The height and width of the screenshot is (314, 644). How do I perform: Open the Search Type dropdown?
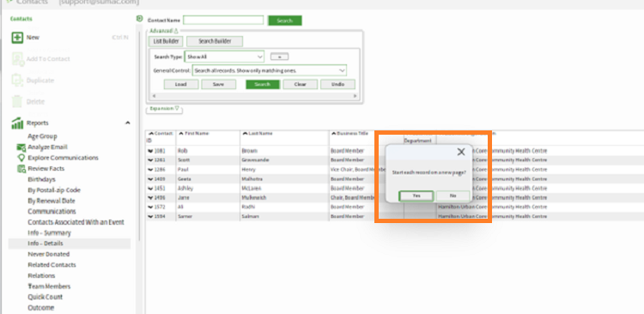[x=224, y=57]
